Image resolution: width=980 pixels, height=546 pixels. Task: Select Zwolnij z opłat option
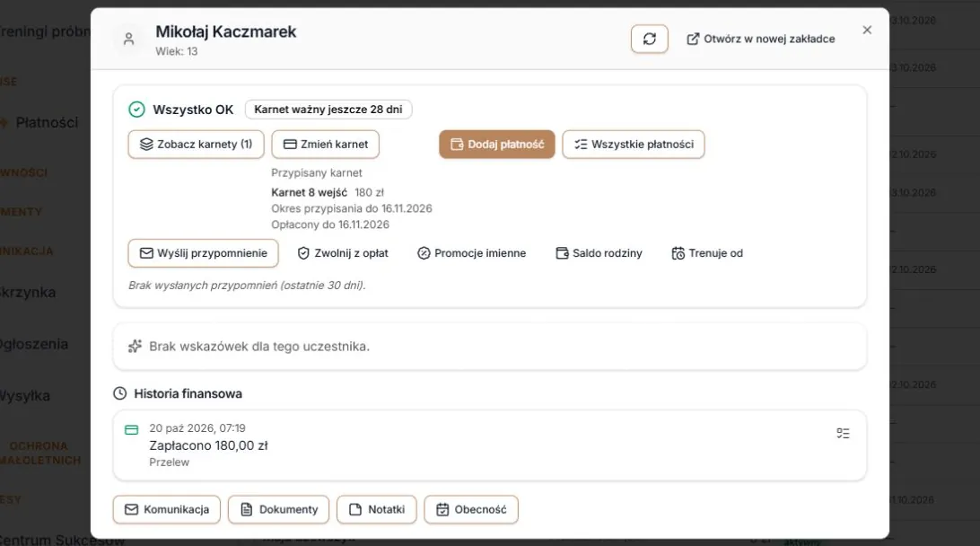[343, 253]
